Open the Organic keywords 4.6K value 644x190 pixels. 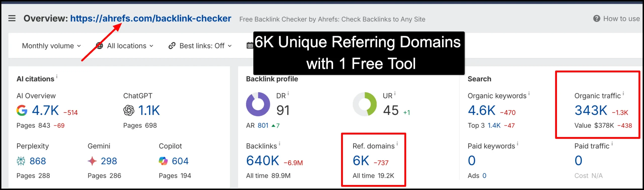coord(481,110)
